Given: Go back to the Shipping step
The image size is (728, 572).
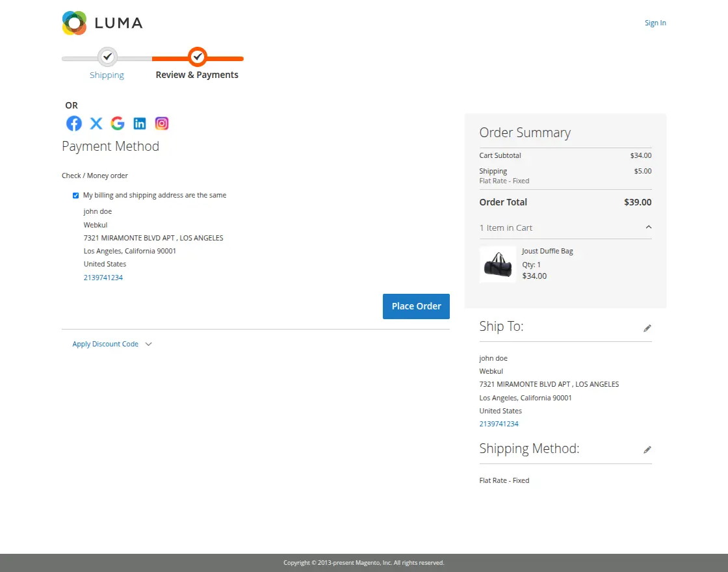Looking at the screenshot, I should click(107, 75).
